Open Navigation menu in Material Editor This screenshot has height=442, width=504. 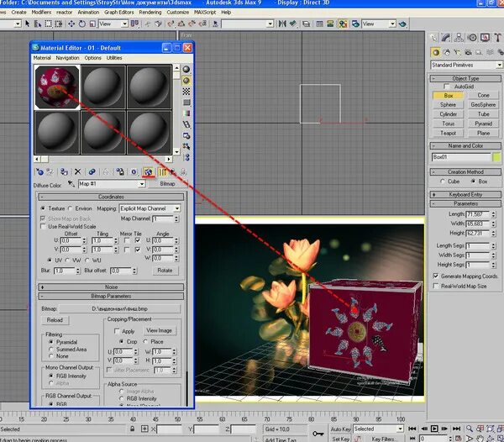tap(67, 58)
